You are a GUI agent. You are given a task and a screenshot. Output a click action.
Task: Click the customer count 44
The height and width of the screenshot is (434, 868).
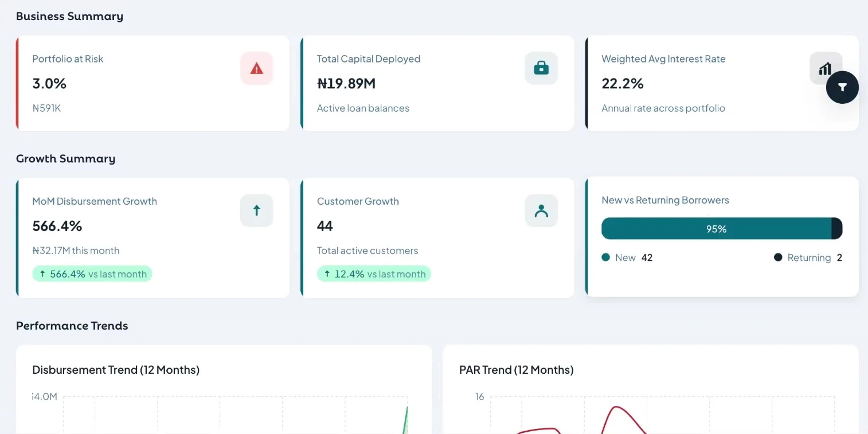[325, 226]
